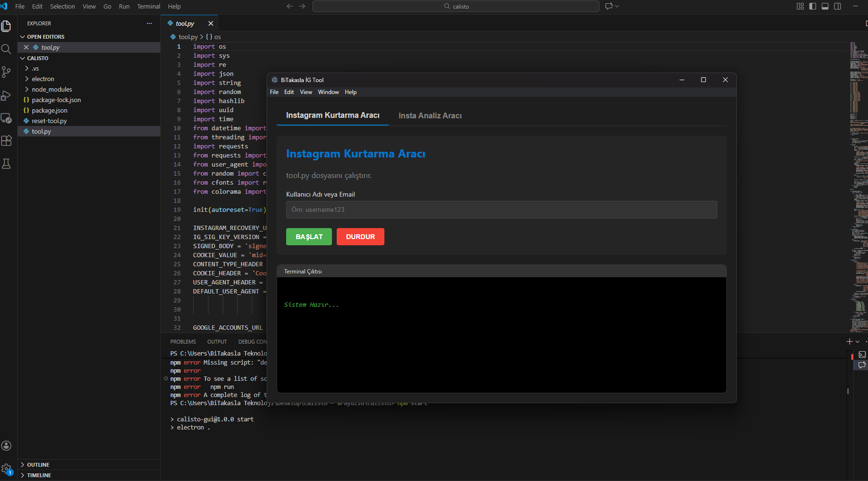Screen dimensions: 868x481
Task: Click the BiTakasla IG Tool window app icon
Action: pyautogui.click(x=275, y=80)
